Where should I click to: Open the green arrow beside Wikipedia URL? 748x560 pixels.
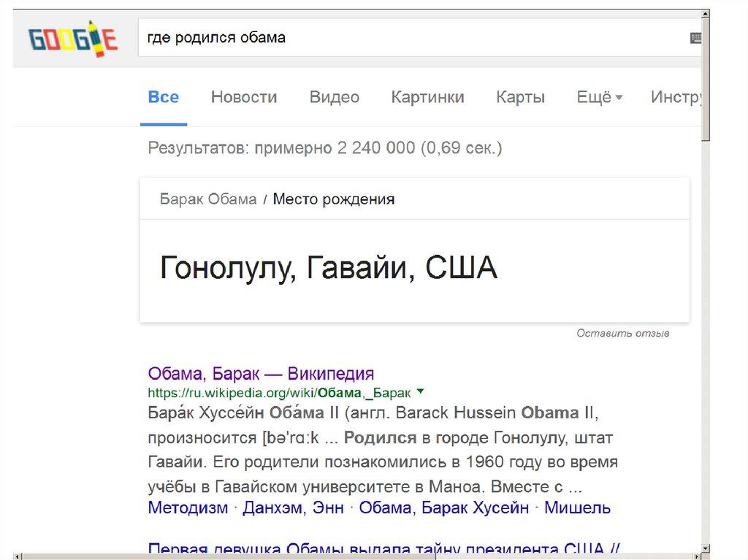(420, 391)
